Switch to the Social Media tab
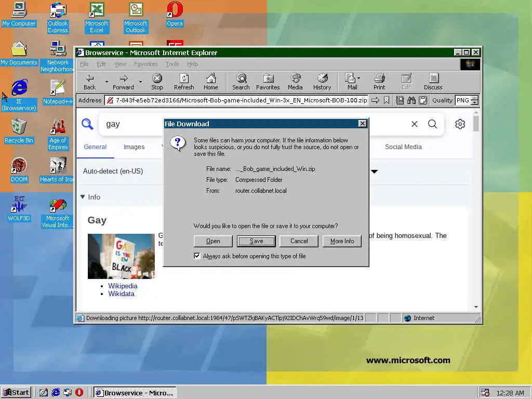The width and height of the screenshot is (532, 399). (403, 147)
